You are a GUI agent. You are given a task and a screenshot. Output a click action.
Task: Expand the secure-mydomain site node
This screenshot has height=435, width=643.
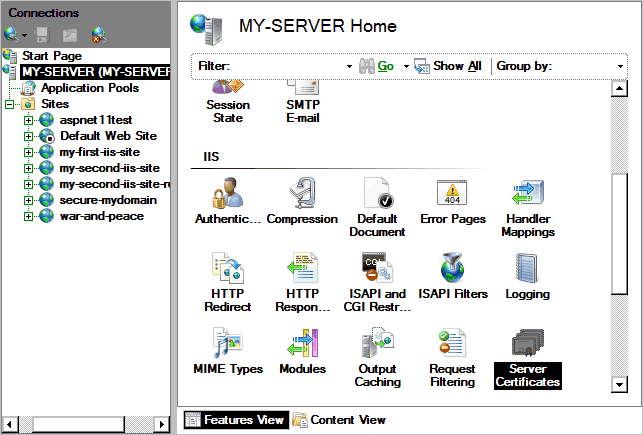click(x=28, y=200)
